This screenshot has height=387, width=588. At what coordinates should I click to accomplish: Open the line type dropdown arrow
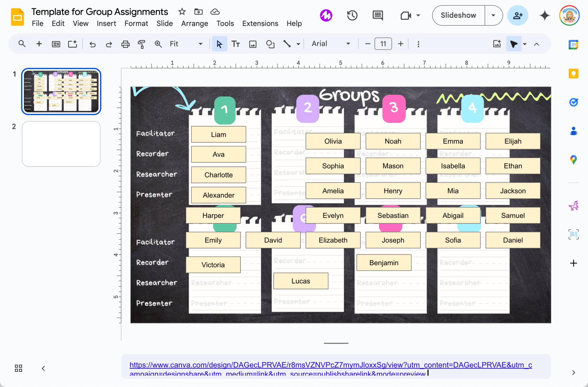pyautogui.click(x=298, y=44)
